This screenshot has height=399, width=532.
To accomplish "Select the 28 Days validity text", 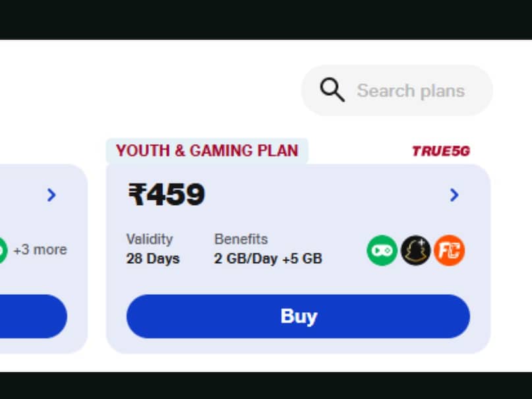I will point(152,259).
